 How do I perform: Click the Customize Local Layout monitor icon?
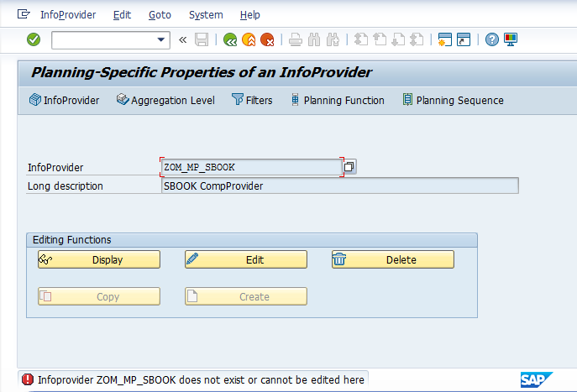click(511, 39)
